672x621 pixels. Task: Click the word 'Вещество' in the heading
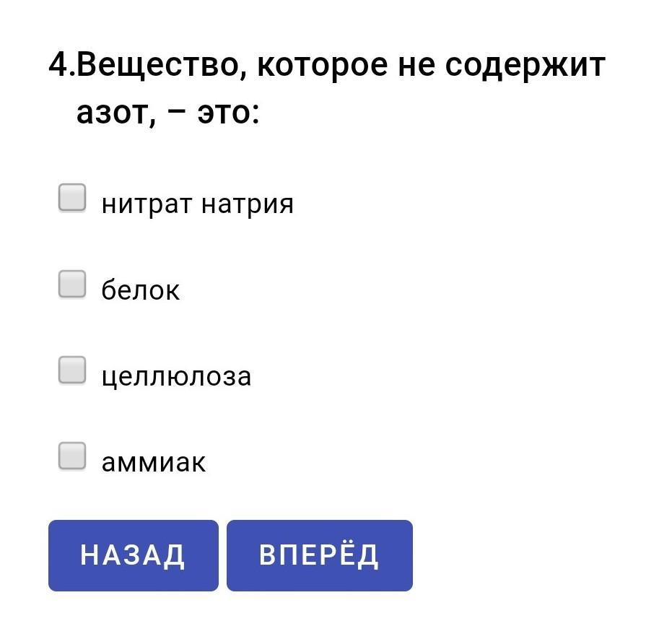(162, 66)
